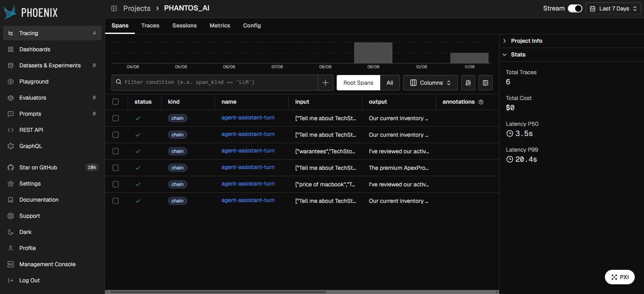Switch to Spans tab
The image size is (644, 294).
[120, 25]
